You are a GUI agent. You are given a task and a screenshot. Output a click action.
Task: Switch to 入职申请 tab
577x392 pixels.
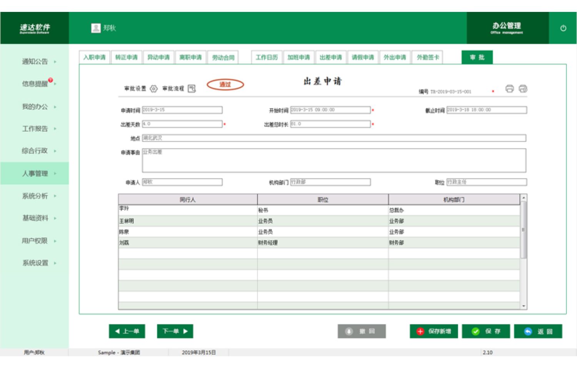tap(94, 57)
